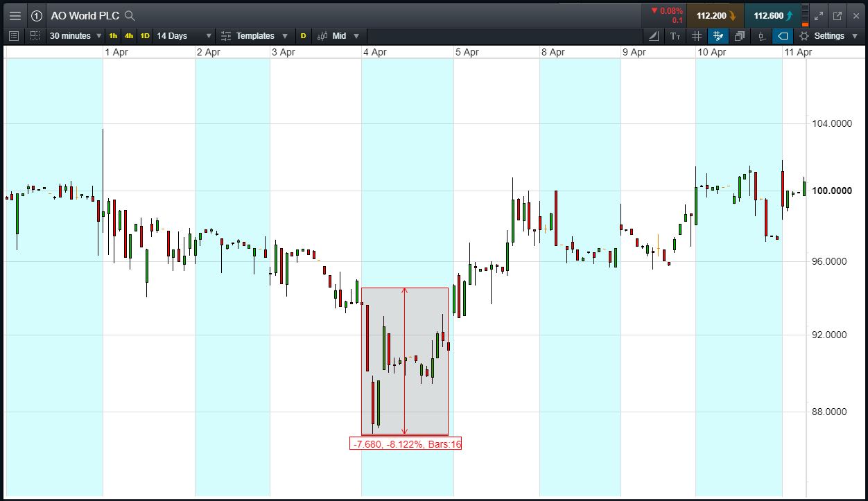Click the client sentiment bar indicator

(805, 16)
